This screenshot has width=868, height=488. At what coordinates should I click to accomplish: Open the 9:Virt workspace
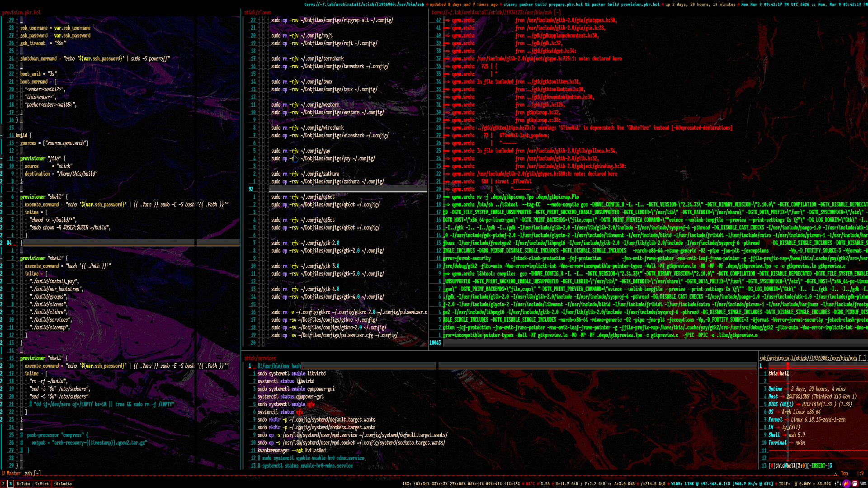(x=42, y=483)
